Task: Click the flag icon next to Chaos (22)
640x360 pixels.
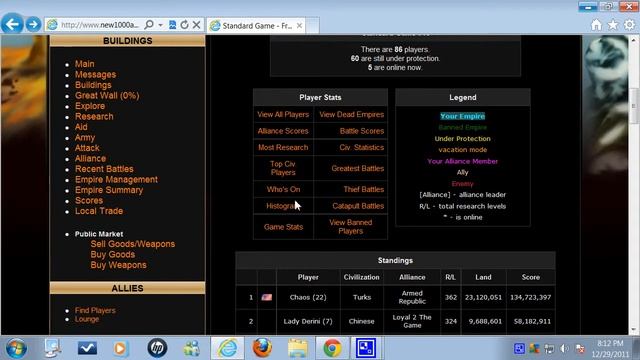Action: coord(267,298)
